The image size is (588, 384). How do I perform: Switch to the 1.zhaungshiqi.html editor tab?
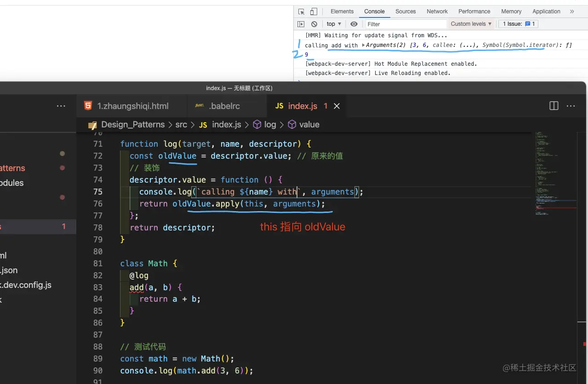tap(132, 106)
